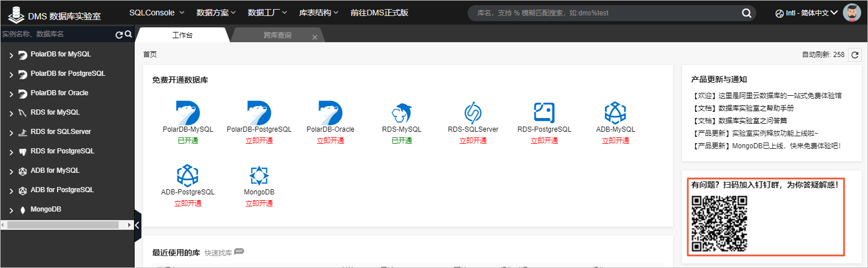The image size is (868, 268).
Task: Click the PolarDB-PostgreSQL product icon
Action: (x=259, y=112)
